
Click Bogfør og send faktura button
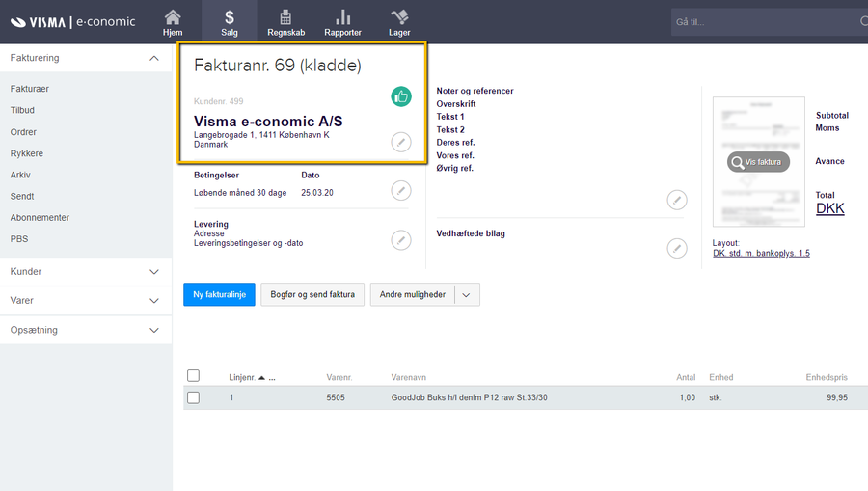click(312, 294)
